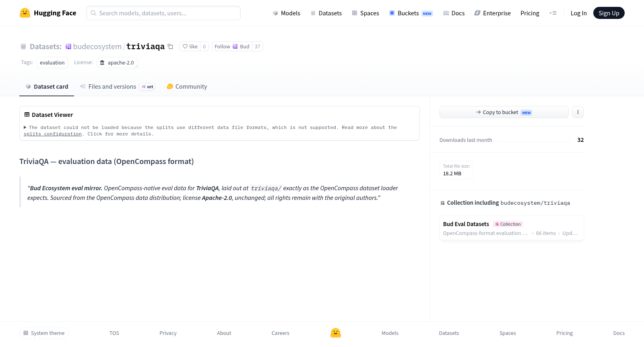
Task: Open the Files and versions tab
Action: (118, 87)
